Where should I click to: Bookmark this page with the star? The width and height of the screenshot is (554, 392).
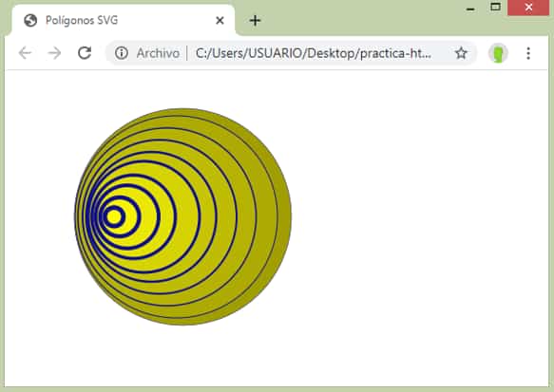pyautogui.click(x=461, y=53)
